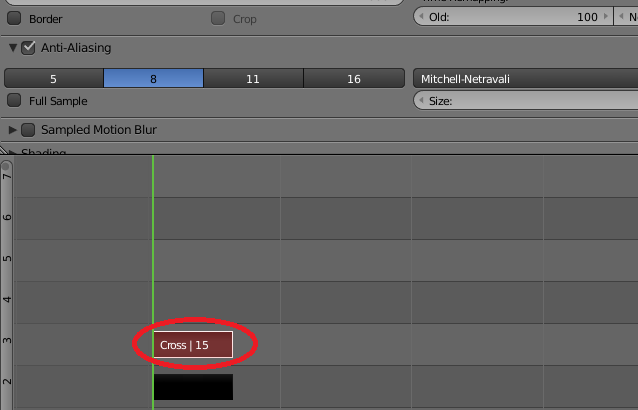The width and height of the screenshot is (638, 410).
Task: Select the Cross | 15 effect strip
Action: 193,345
